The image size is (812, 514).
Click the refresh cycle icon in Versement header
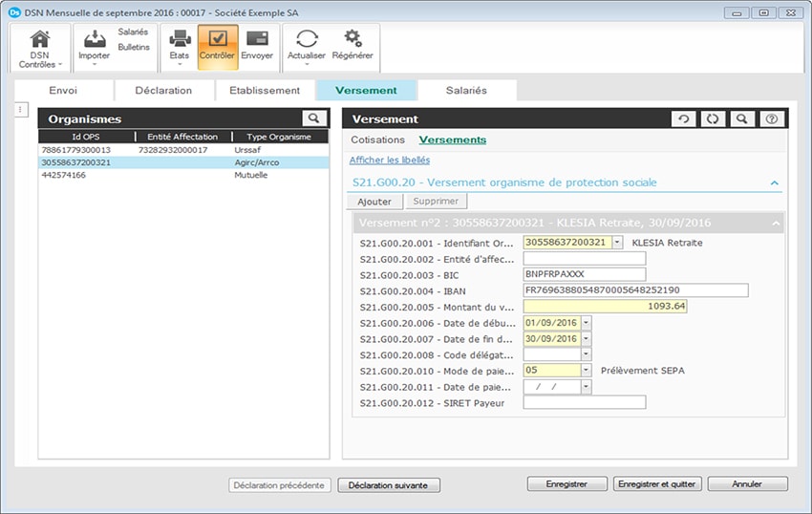coord(713,119)
